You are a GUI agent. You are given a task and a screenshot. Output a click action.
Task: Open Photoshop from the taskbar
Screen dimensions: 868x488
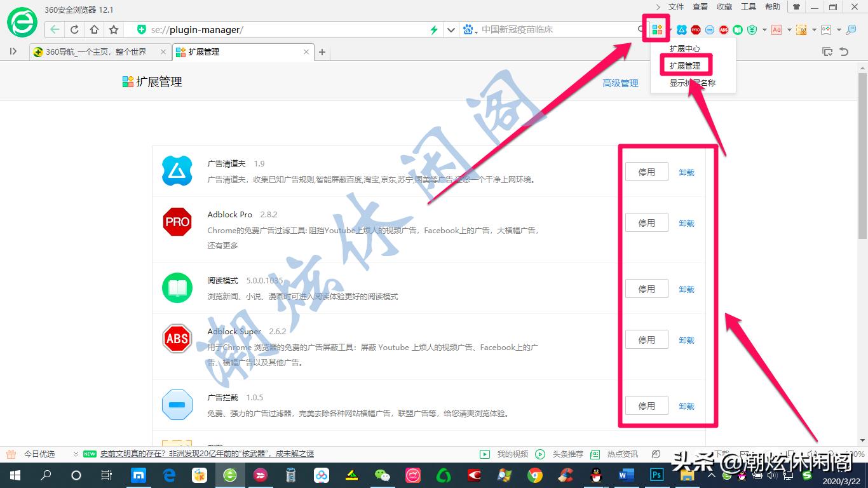(x=656, y=475)
